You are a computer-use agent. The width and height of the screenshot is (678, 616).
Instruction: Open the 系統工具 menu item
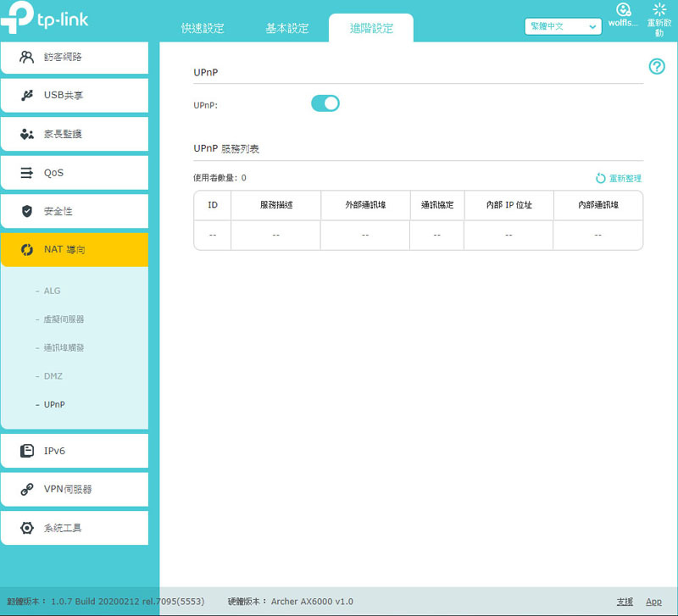tap(75, 527)
